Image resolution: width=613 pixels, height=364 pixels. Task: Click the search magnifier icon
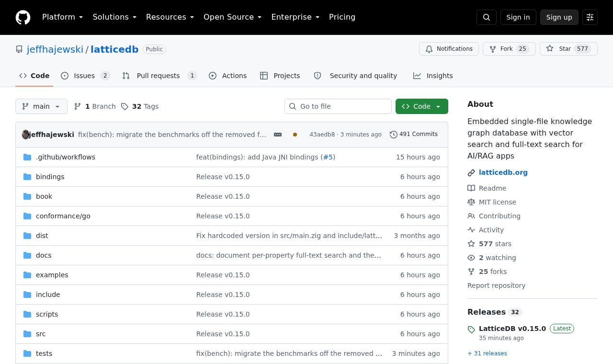point(487,17)
